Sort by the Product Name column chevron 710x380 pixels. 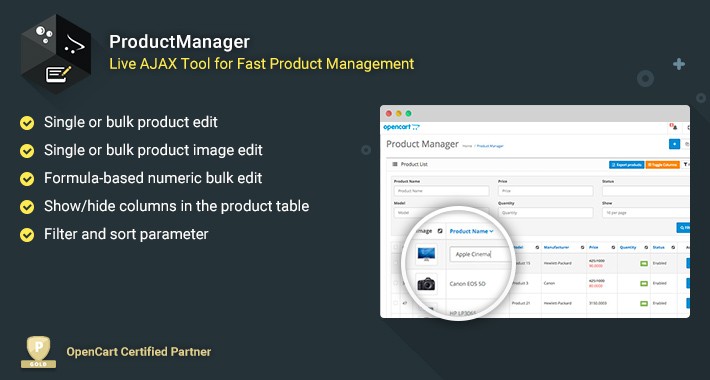pyautogui.click(x=491, y=231)
